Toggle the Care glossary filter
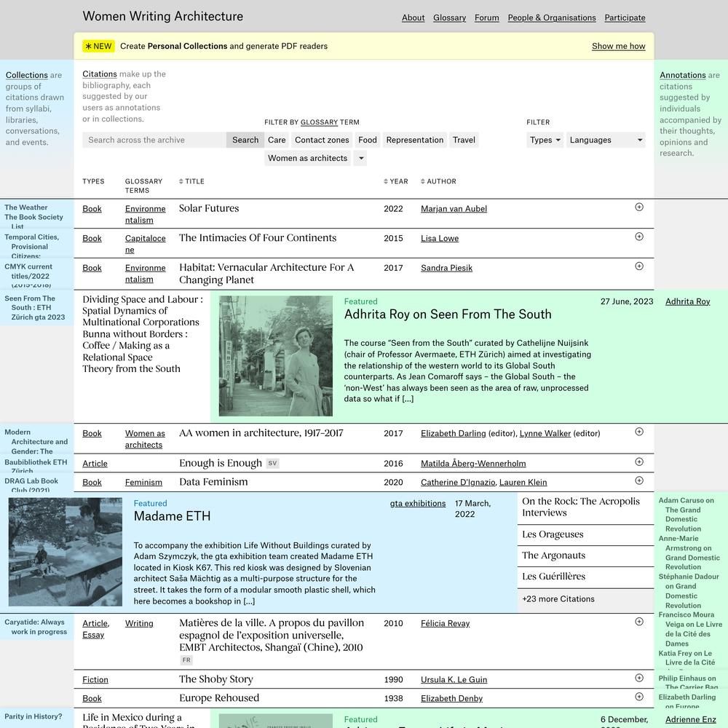728x728 pixels. [x=277, y=140]
